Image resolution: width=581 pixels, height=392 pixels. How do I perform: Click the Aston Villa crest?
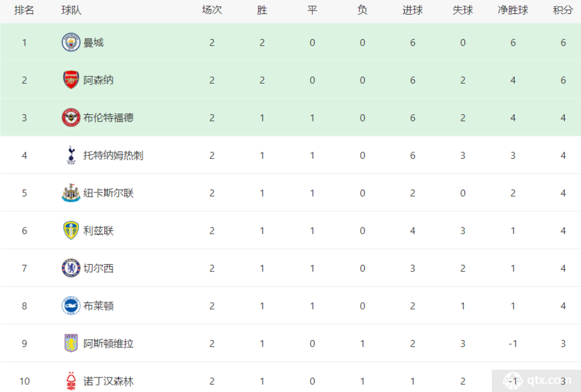coord(71,343)
